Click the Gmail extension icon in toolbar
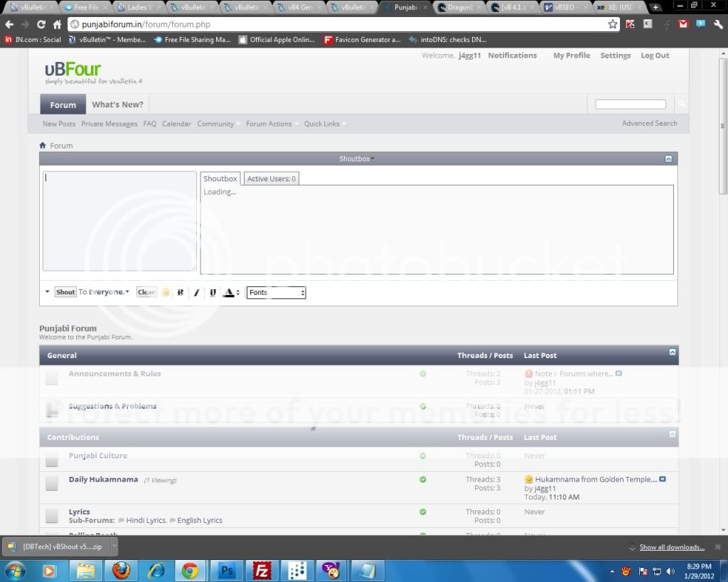 pyautogui.click(x=683, y=24)
